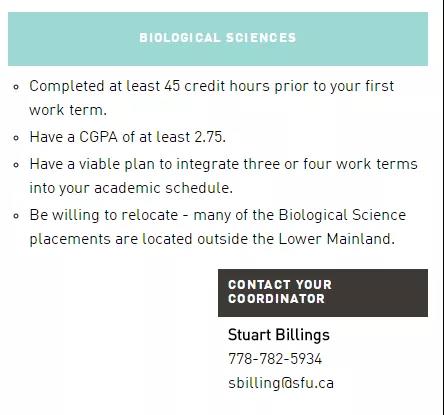Click the text 'work term.'

tap(68, 110)
